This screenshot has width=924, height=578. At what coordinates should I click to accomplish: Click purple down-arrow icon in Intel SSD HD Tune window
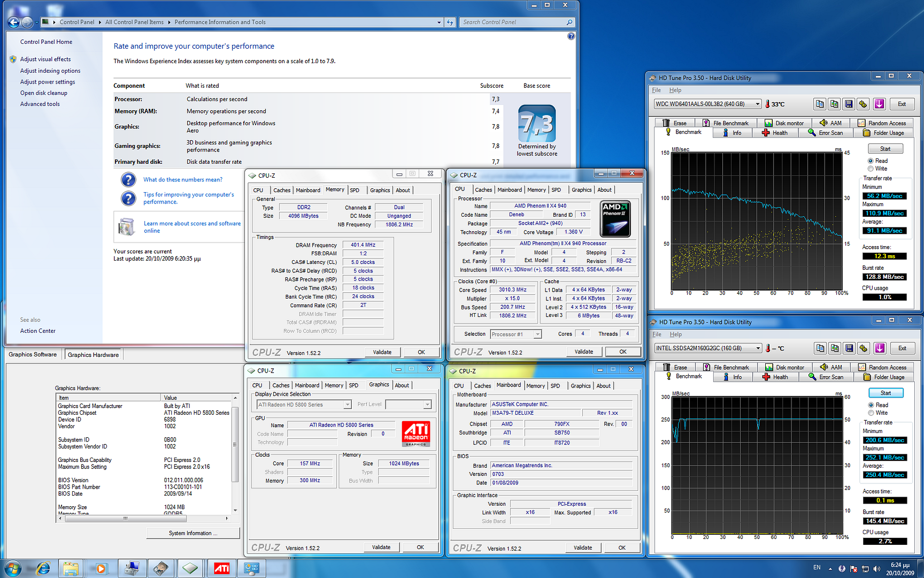(880, 348)
